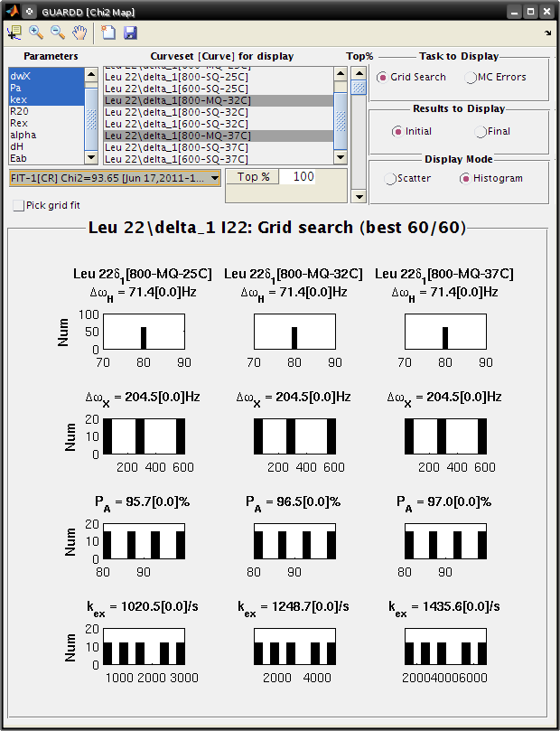Image resolution: width=560 pixels, height=731 pixels.
Task: Select alpha in Parameters list
Action: (47, 135)
